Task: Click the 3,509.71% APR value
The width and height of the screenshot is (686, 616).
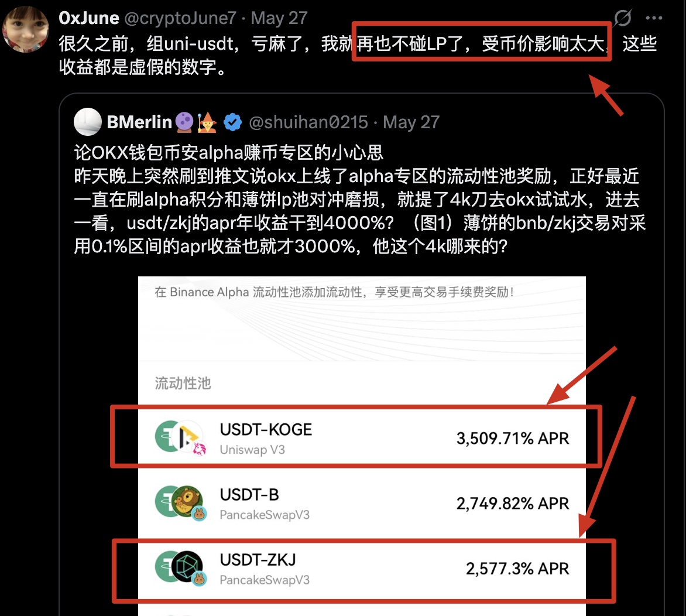Action: tap(513, 438)
